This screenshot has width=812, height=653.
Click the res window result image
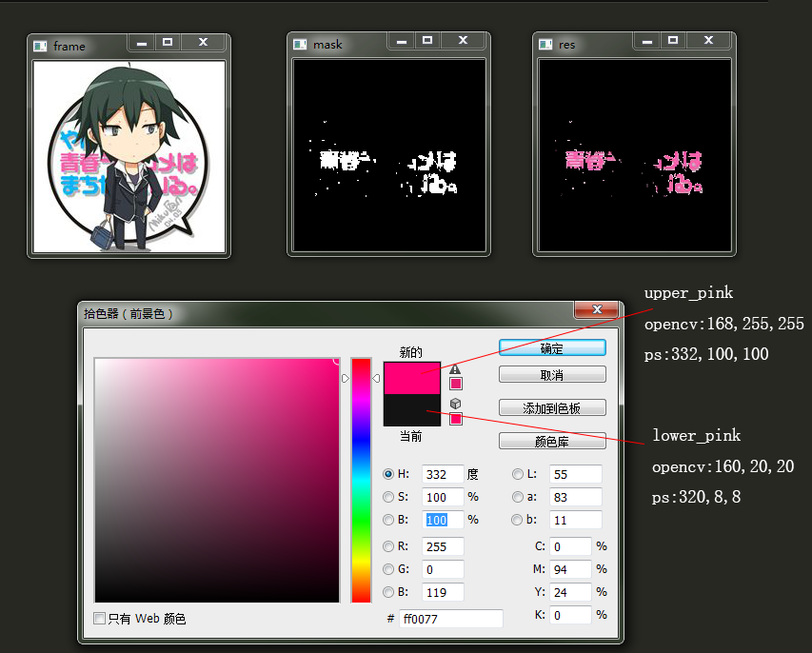point(634,155)
